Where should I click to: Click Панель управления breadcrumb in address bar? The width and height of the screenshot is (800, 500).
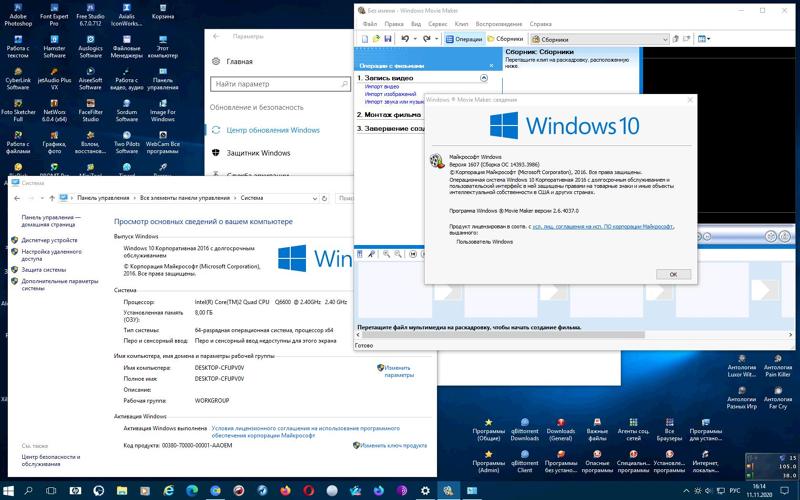(103, 198)
